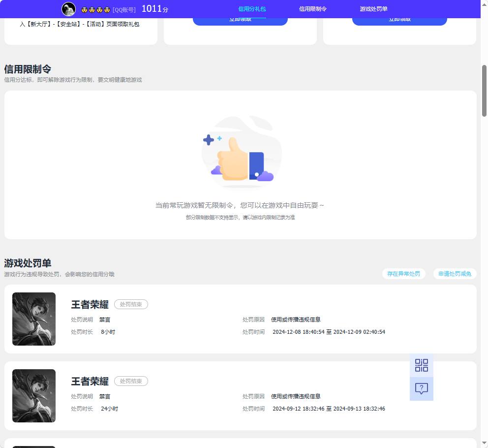Click right card's 立即领取 button
Screen dimensions: 488x448
tap(399, 21)
